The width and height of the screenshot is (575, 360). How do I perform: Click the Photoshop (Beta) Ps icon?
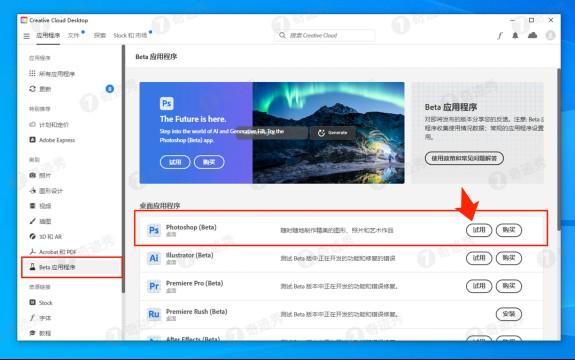coord(154,230)
